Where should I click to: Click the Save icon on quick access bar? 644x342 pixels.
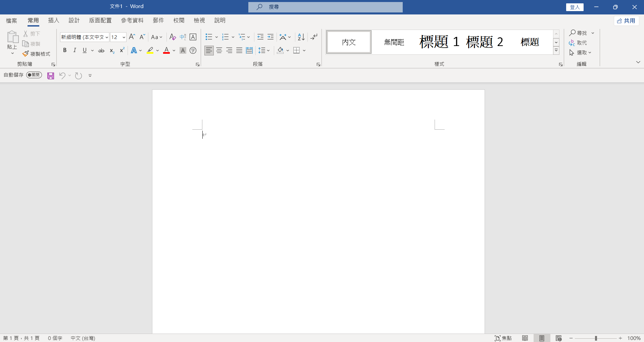pos(50,76)
